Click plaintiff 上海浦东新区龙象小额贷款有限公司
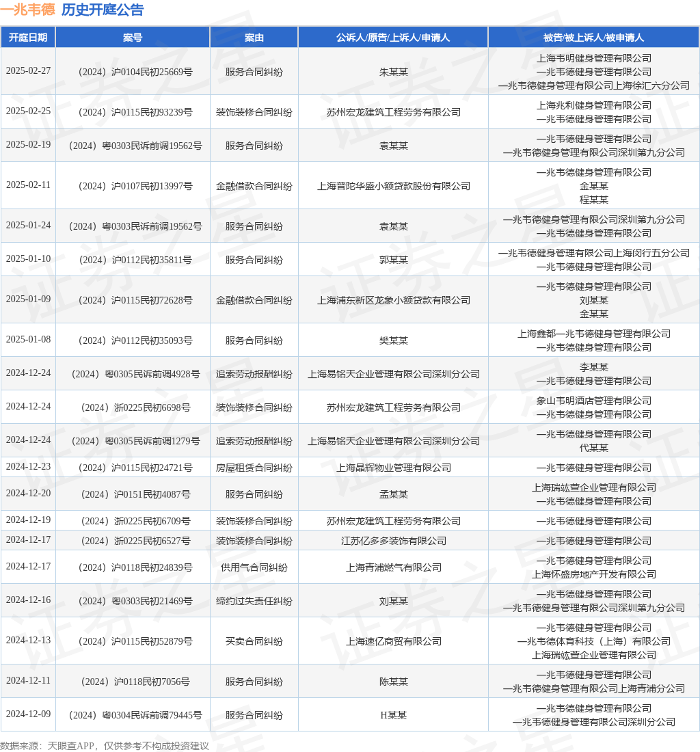Image resolution: width=700 pixels, height=752 pixels. pyautogui.click(x=393, y=300)
